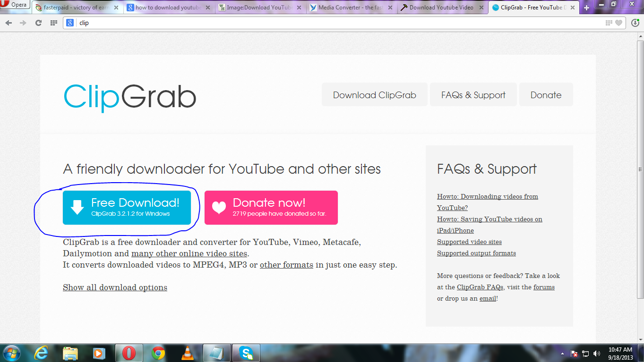Image resolution: width=644 pixels, height=362 pixels.
Task: Open the Speed Dial grid icon
Action: (53, 23)
